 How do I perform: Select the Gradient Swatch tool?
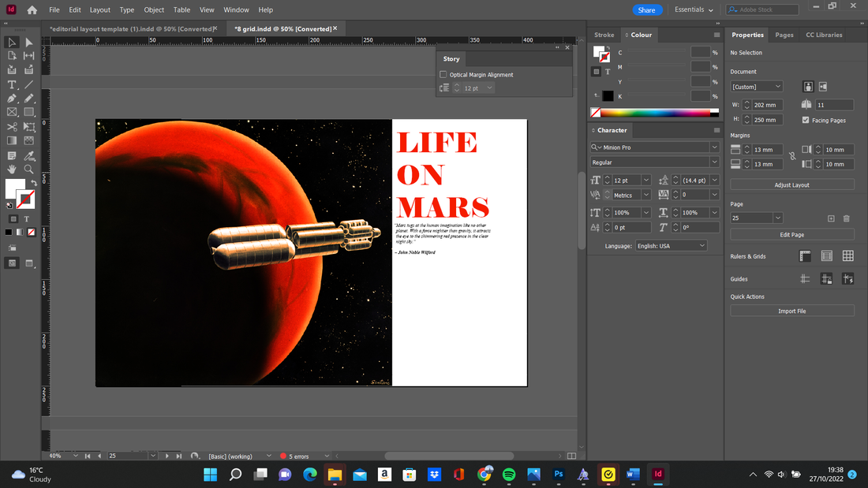[12, 140]
